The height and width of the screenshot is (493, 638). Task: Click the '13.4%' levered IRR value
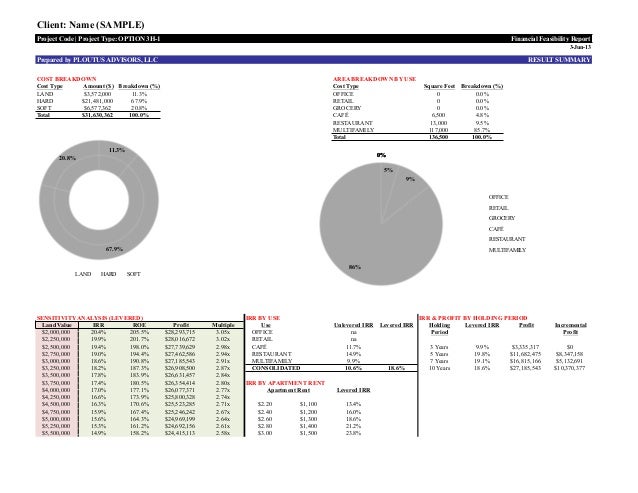[353, 404]
